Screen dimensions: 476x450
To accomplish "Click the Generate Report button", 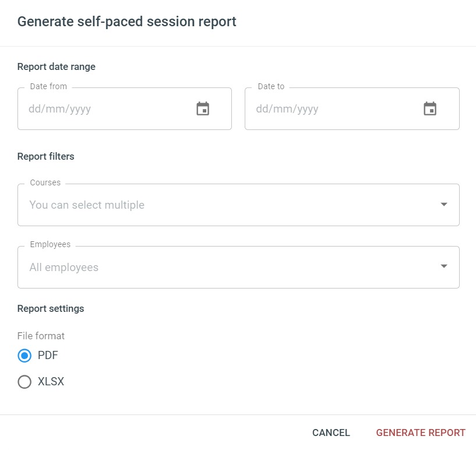I will [421, 433].
